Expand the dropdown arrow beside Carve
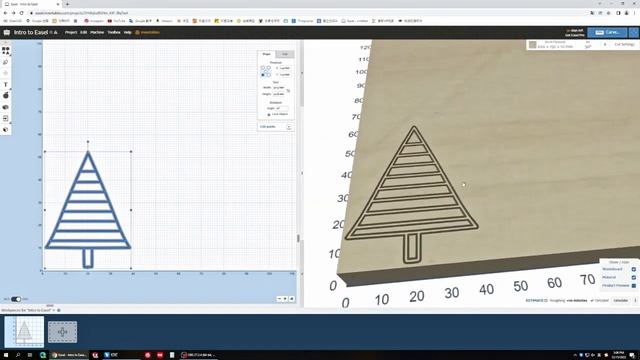640x360 pixels. point(634,32)
